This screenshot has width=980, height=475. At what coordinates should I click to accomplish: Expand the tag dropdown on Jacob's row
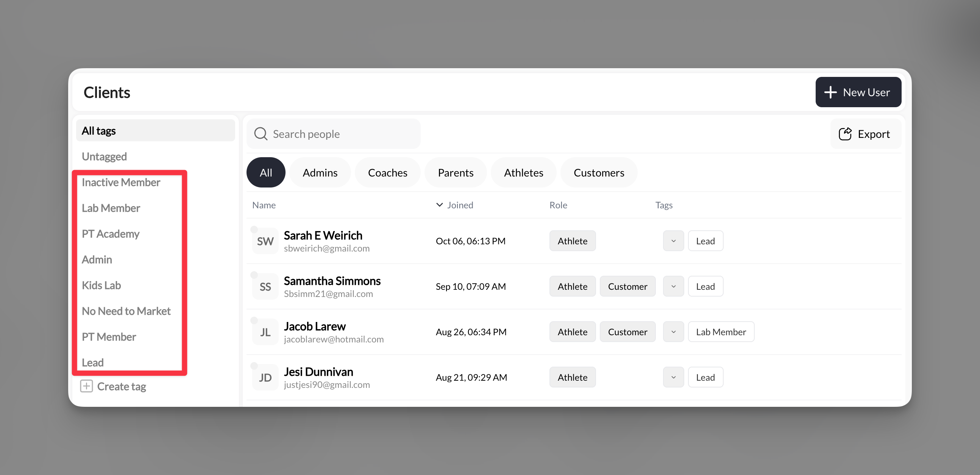[x=673, y=331]
